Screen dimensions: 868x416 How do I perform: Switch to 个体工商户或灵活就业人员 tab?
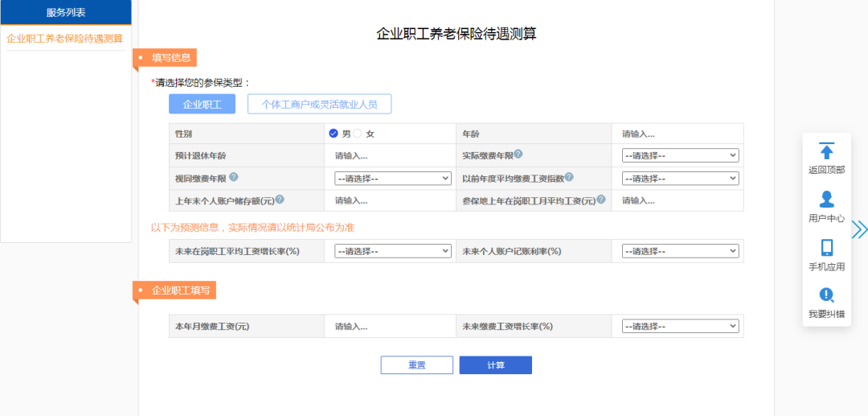(x=319, y=104)
